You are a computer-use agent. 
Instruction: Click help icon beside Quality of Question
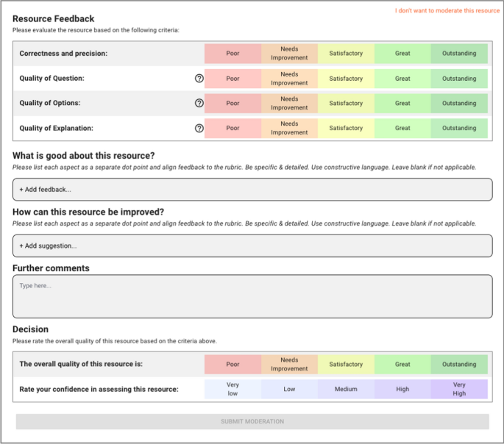pos(199,79)
